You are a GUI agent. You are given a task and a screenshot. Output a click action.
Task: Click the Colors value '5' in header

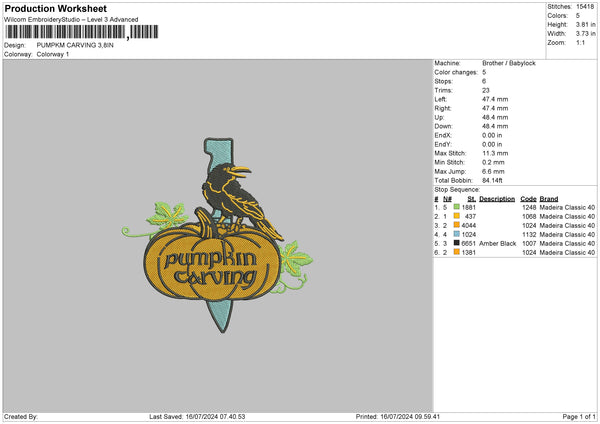[578, 16]
